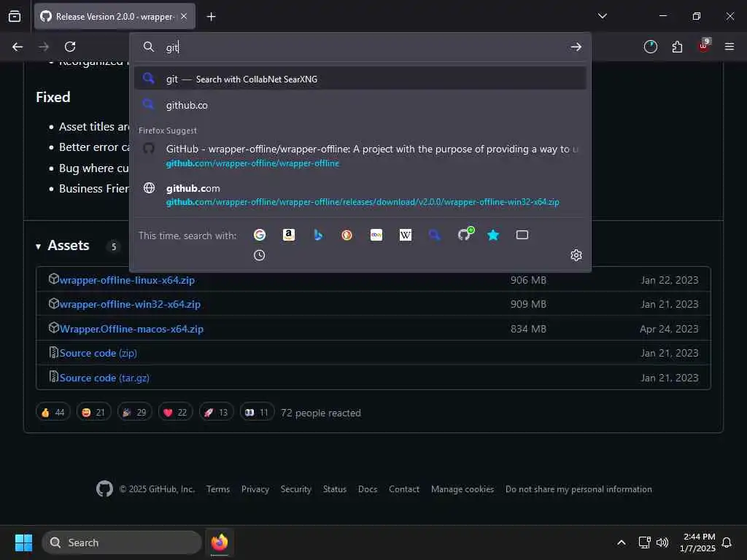Click the circular container toolbar icon
The image size is (747, 560).
(650, 47)
